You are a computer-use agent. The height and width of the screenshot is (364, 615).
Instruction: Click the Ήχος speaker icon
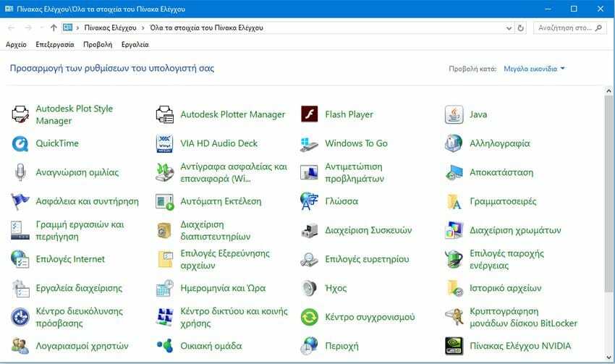tap(310, 289)
